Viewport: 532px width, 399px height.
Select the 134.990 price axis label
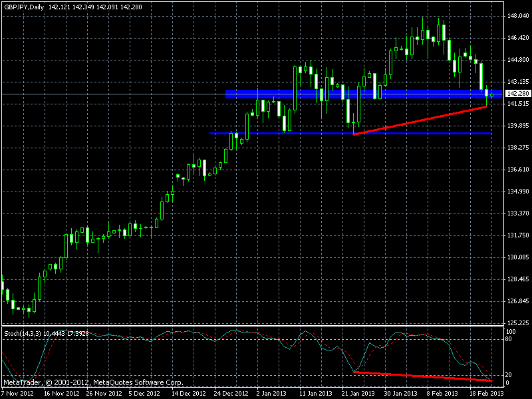518,192
